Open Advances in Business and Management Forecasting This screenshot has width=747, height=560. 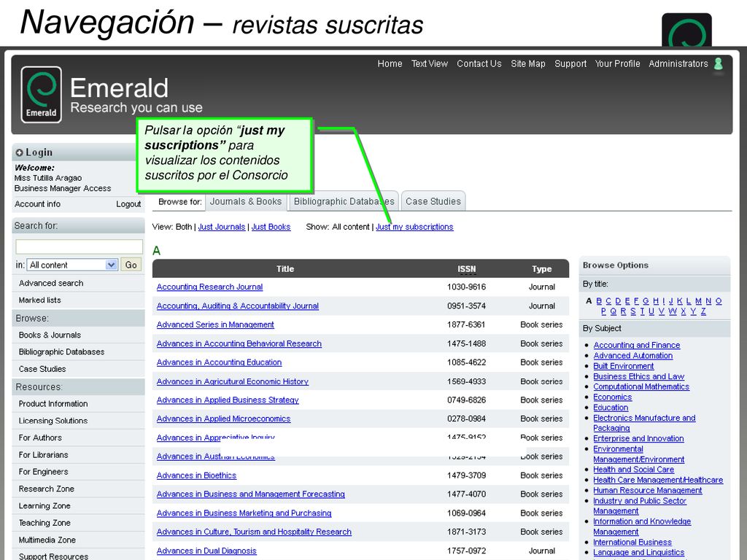point(251,494)
